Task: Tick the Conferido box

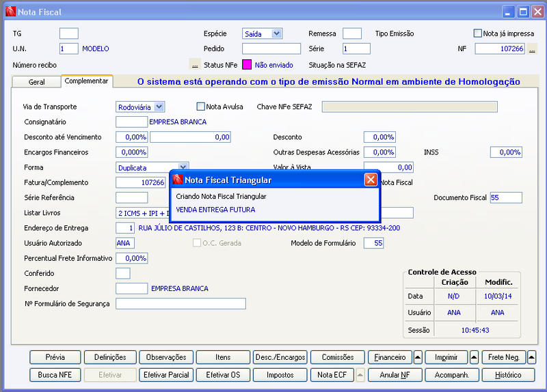Action: point(123,273)
